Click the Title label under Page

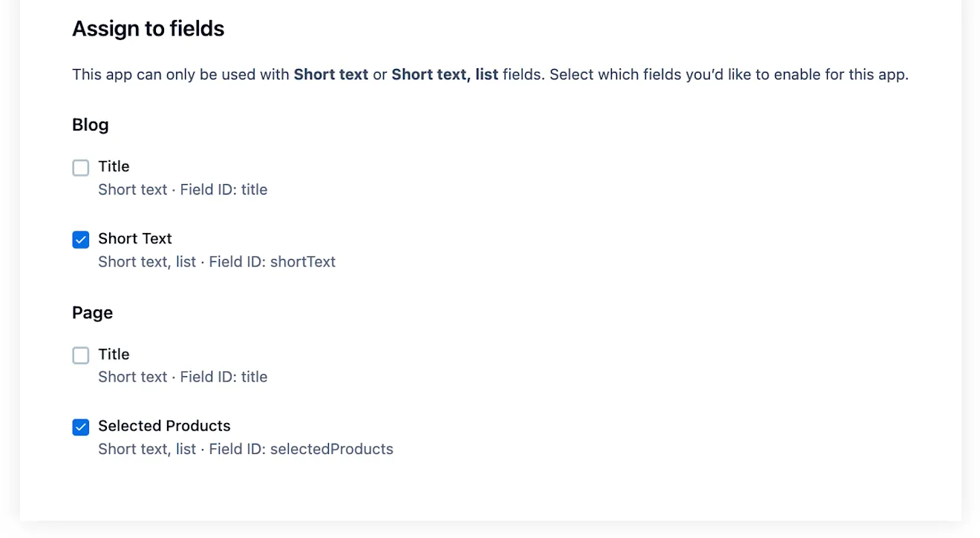point(114,354)
